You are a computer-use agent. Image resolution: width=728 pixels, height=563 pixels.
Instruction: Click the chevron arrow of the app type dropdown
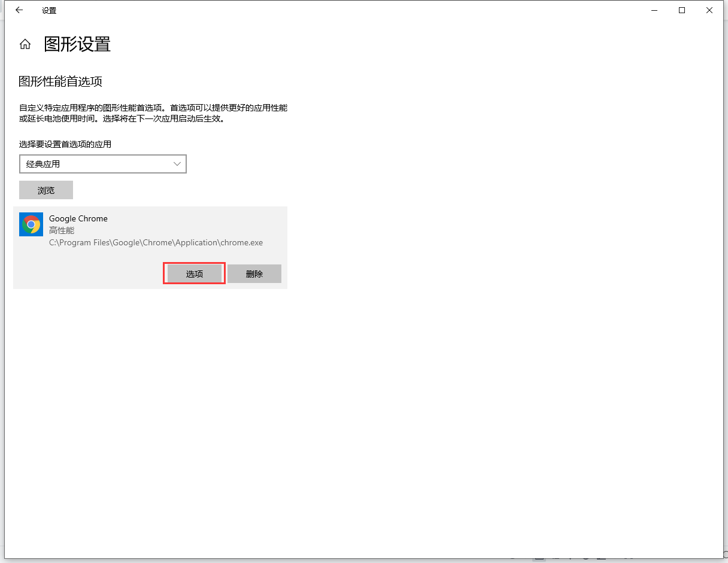coord(177,164)
